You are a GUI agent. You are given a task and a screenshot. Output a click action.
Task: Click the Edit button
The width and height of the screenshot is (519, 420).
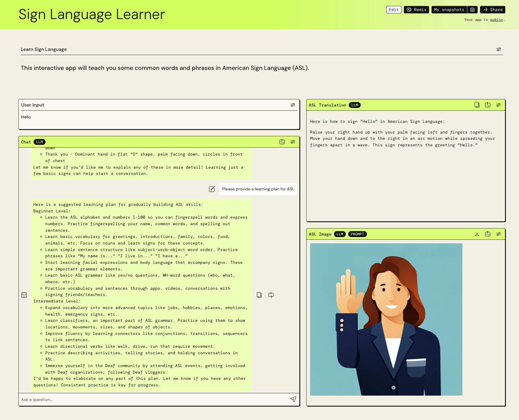pyautogui.click(x=394, y=10)
